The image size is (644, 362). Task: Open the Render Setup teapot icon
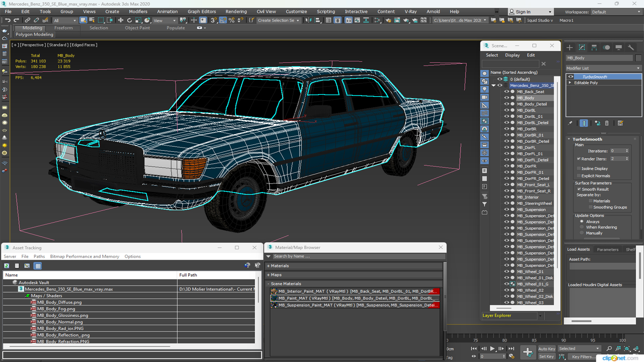point(388,20)
